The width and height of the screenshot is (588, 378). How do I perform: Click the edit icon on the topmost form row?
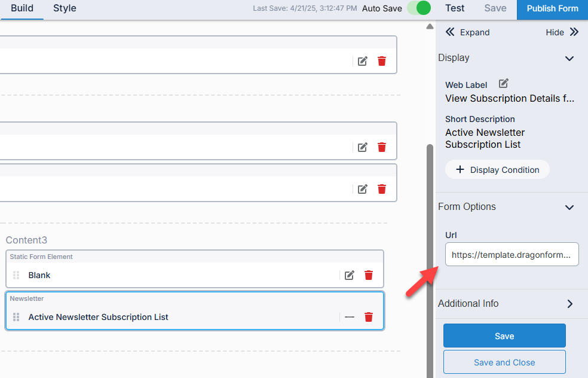[x=363, y=61]
